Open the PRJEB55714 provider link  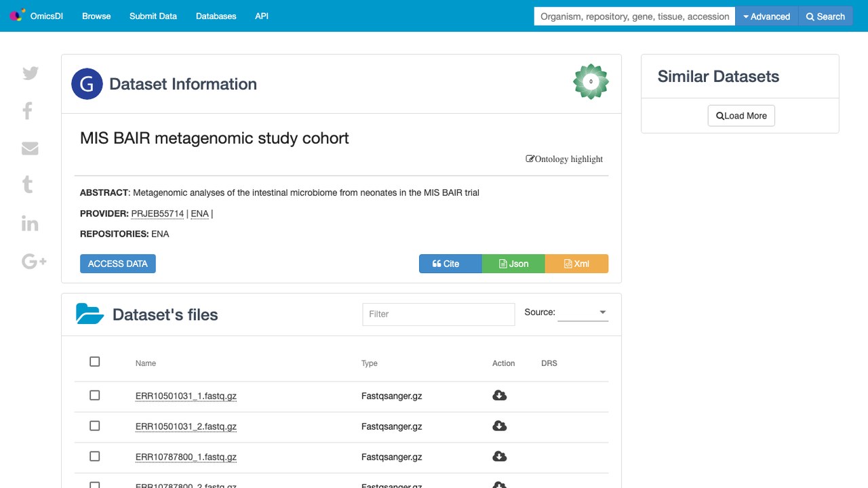coord(157,213)
